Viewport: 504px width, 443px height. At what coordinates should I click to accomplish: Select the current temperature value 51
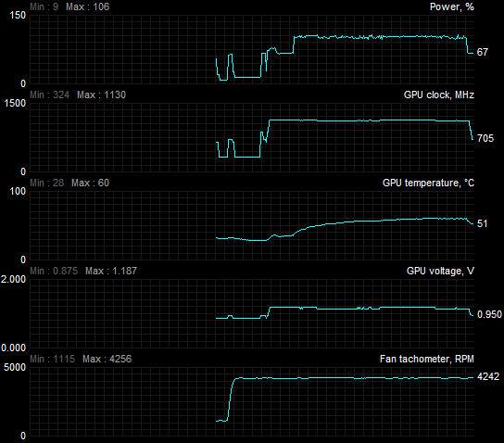click(x=482, y=223)
